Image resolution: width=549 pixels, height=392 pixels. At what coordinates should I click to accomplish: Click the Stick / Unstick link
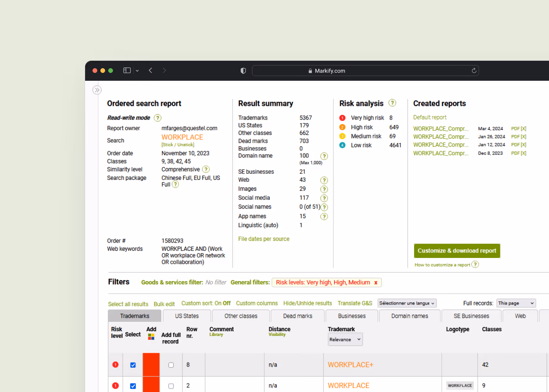tap(178, 145)
